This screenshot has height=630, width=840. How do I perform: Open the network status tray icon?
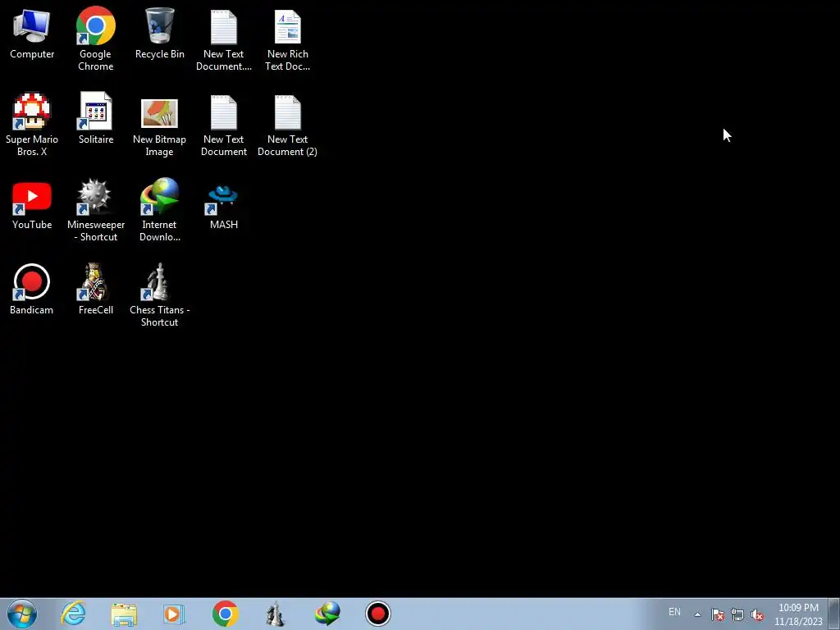coord(737,614)
